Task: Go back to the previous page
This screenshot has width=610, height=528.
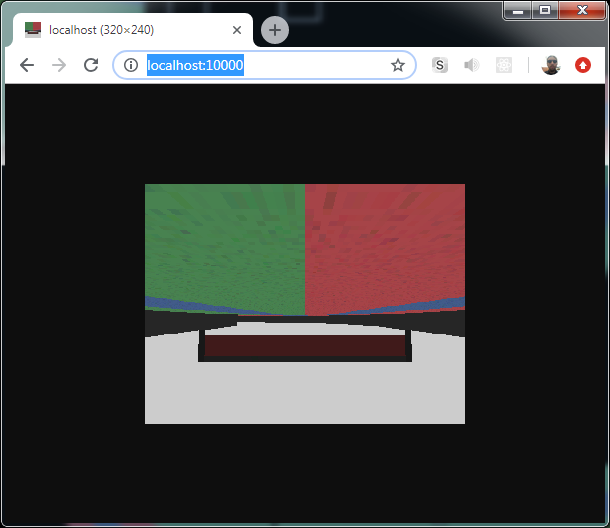Action: pyautogui.click(x=27, y=65)
